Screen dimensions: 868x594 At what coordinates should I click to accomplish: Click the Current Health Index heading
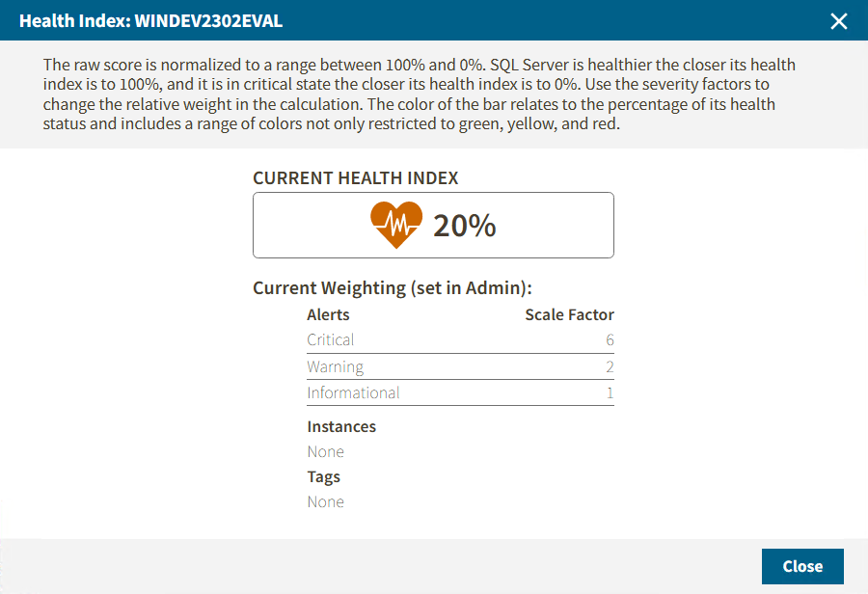355,178
